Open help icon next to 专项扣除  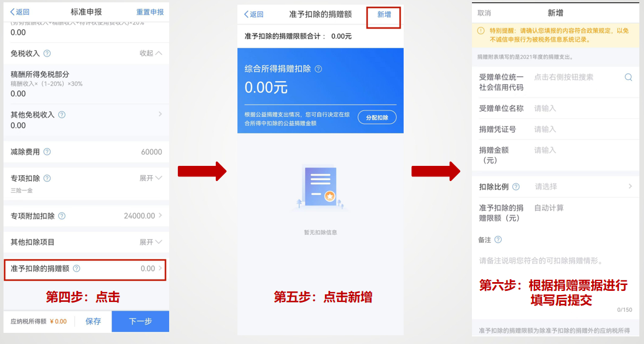(x=47, y=178)
